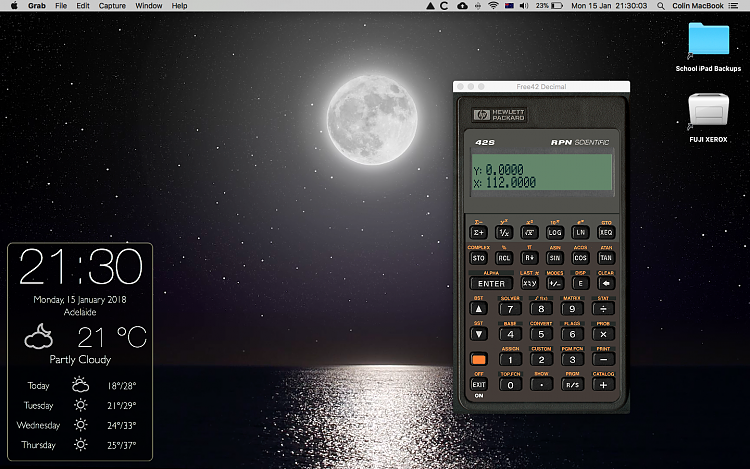Open the Window menu
The height and width of the screenshot is (469, 750).
149,6
